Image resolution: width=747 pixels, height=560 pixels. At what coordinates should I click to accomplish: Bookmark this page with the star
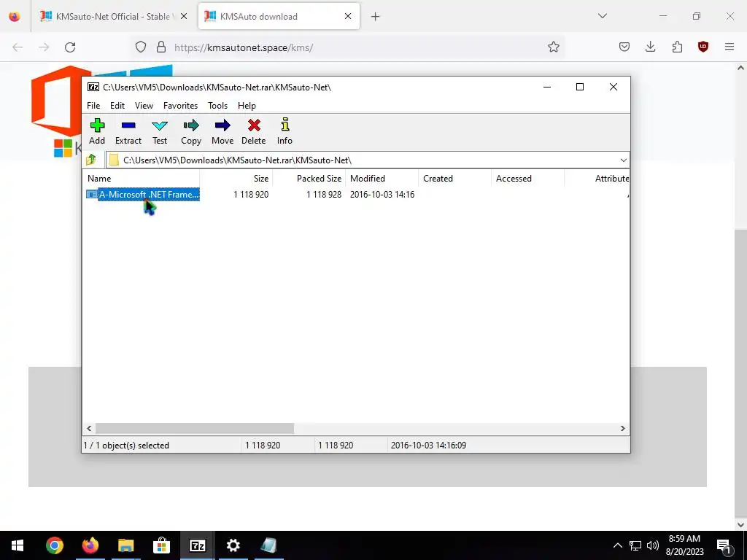point(553,47)
